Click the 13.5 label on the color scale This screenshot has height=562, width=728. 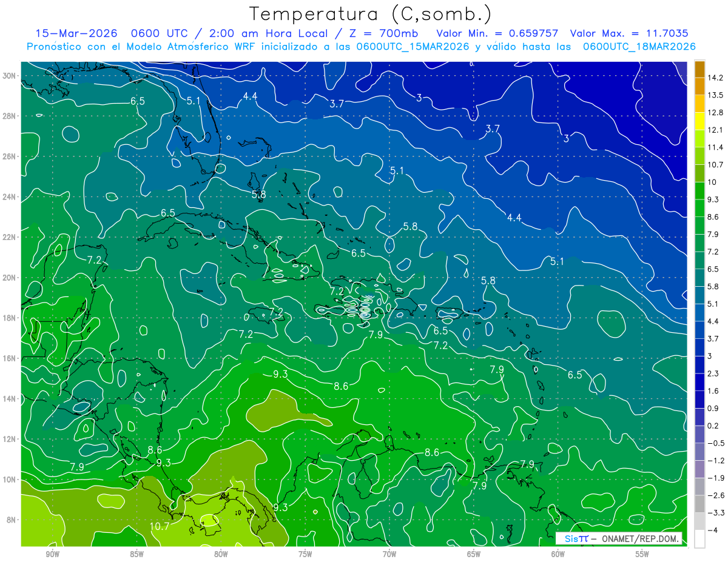click(716, 95)
